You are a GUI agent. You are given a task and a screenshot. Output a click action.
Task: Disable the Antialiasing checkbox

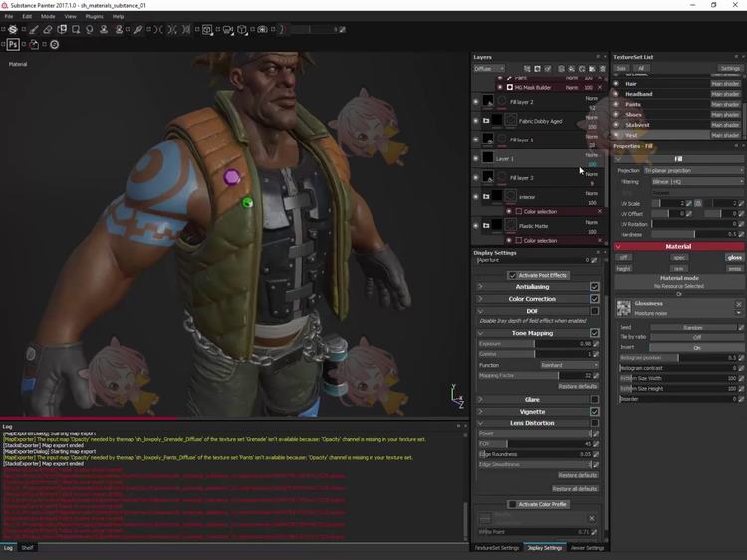pos(594,286)
